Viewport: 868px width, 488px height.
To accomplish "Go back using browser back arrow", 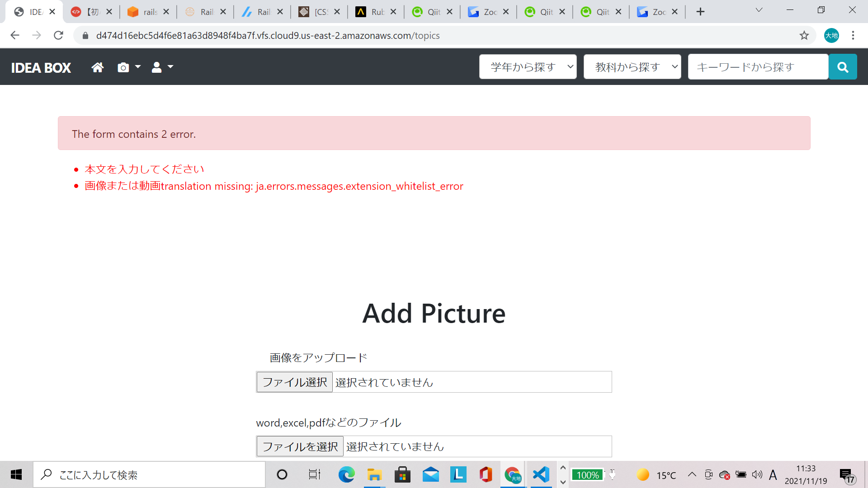I will click(x=15, y=35).
